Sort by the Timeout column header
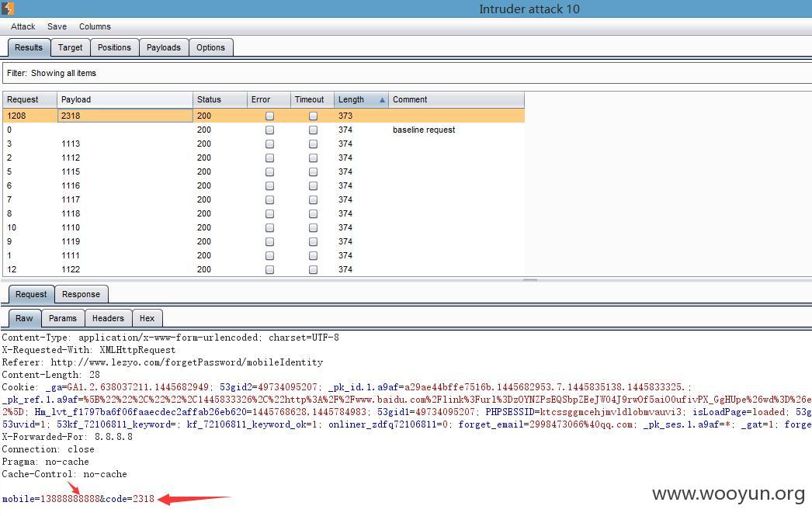 point(312,99)
